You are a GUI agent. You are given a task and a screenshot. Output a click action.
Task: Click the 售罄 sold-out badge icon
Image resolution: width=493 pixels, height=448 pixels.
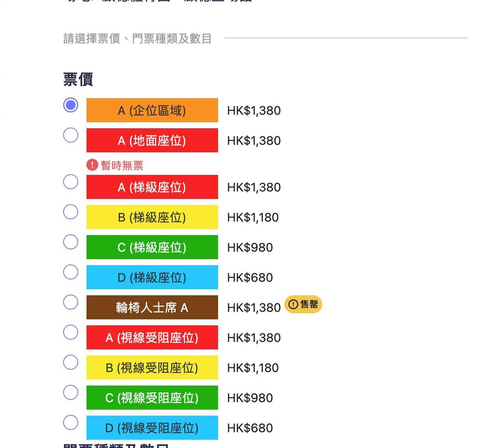[293, 305]
